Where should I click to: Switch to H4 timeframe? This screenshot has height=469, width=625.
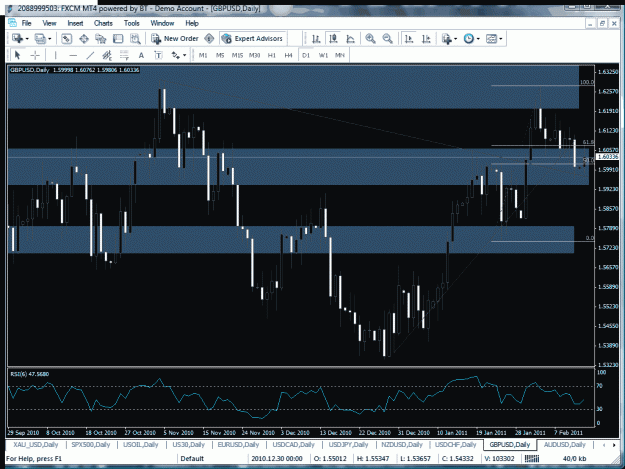[289, 55]
